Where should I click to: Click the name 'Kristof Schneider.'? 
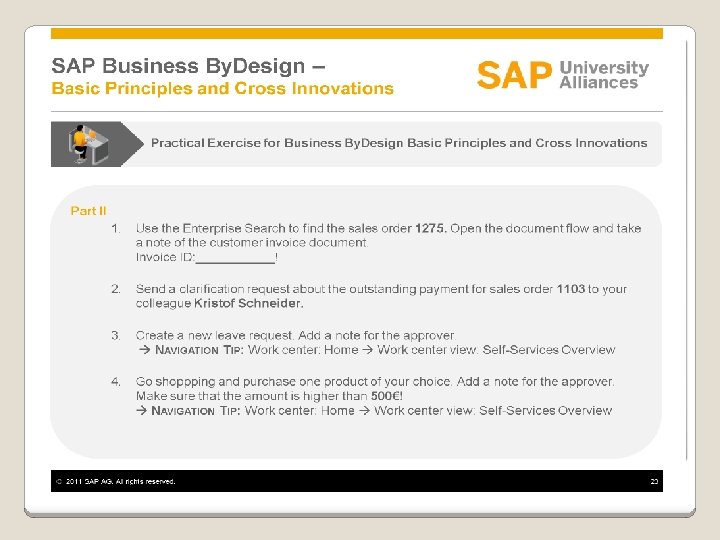click(x=248, y=303)
